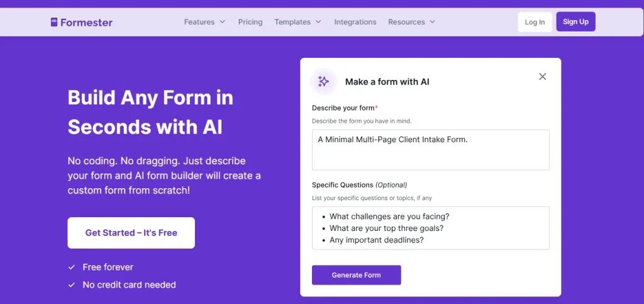Image resolution: width=644 pixels, height=304 pixels.
Task: Expand the Features dropdown chevron
Action: coord(222,22)
